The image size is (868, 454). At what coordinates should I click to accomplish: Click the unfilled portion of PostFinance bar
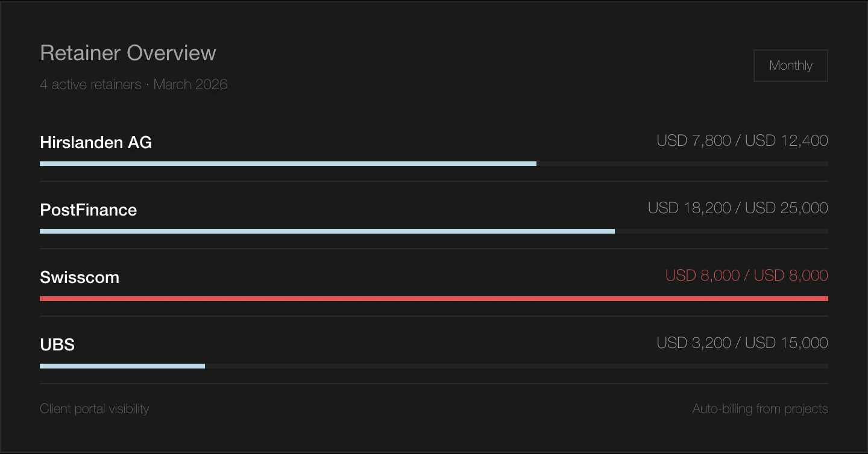[722, 231]
